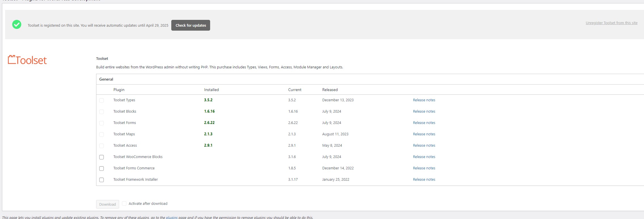Screen dimensions: 644x219
Task: Open Release notes for Toolset Framework Installer
Action: (x=424, y=180)
